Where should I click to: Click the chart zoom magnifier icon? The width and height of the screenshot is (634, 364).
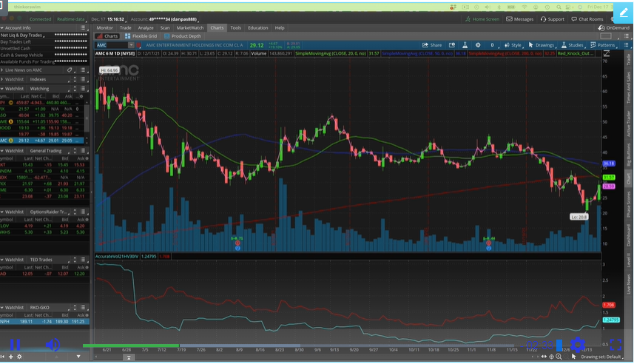coord(559,357)
